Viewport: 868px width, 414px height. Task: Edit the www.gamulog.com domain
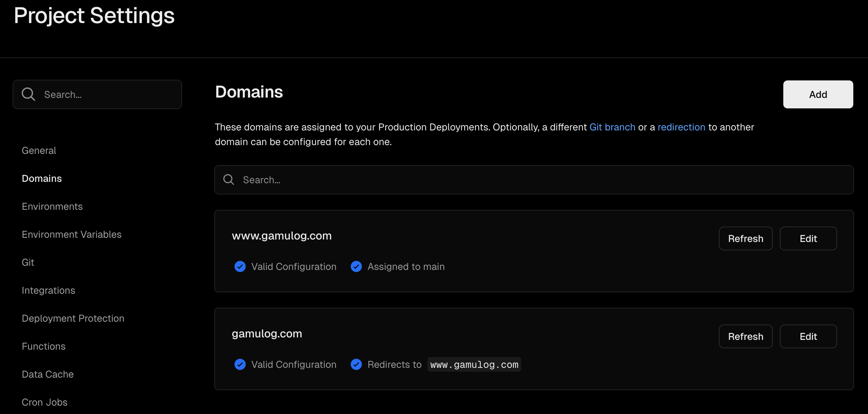pyautogui.click(x=808, y=238)
